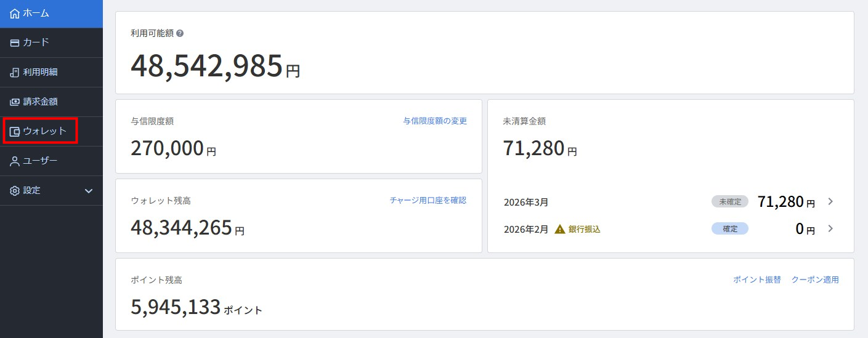This screenshot has width=868, height=338.
Task: Click the statement icon beside 利用明細
Action: click(15, 73)
